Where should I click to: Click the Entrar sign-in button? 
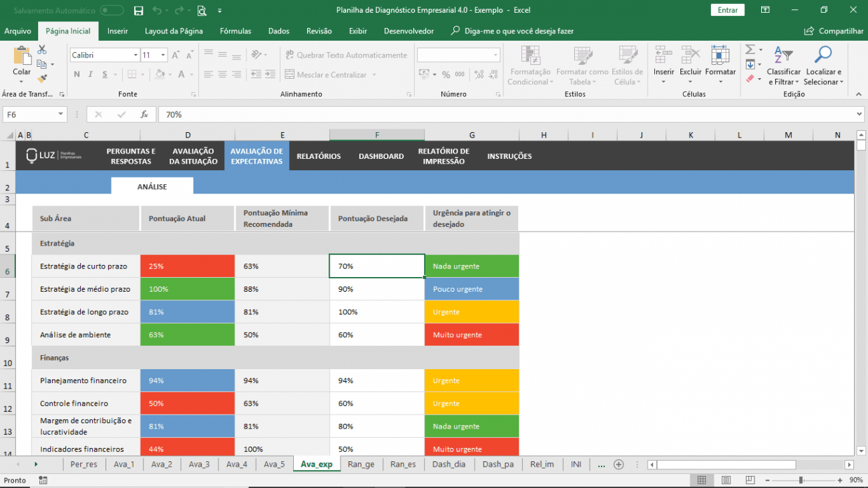click(x=728, y=10)
